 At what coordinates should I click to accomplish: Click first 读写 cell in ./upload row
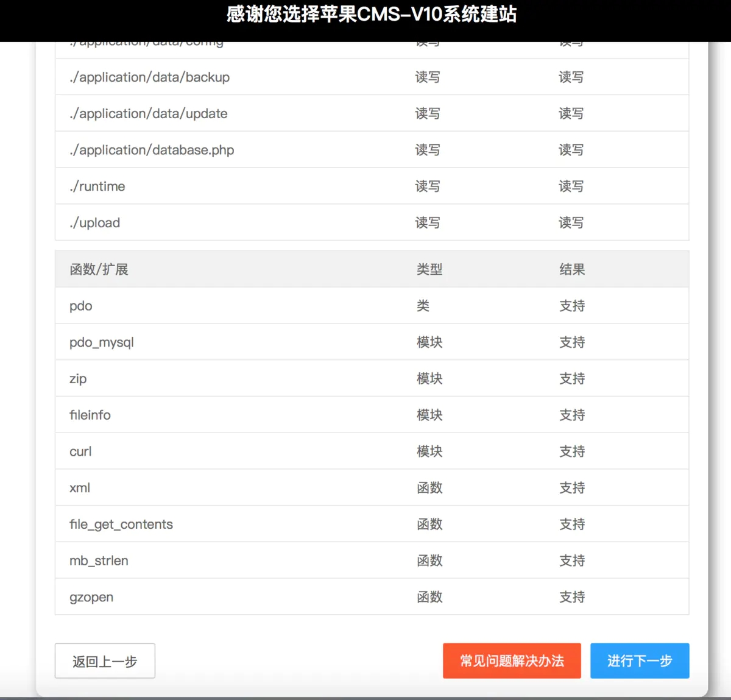point(428,223)
